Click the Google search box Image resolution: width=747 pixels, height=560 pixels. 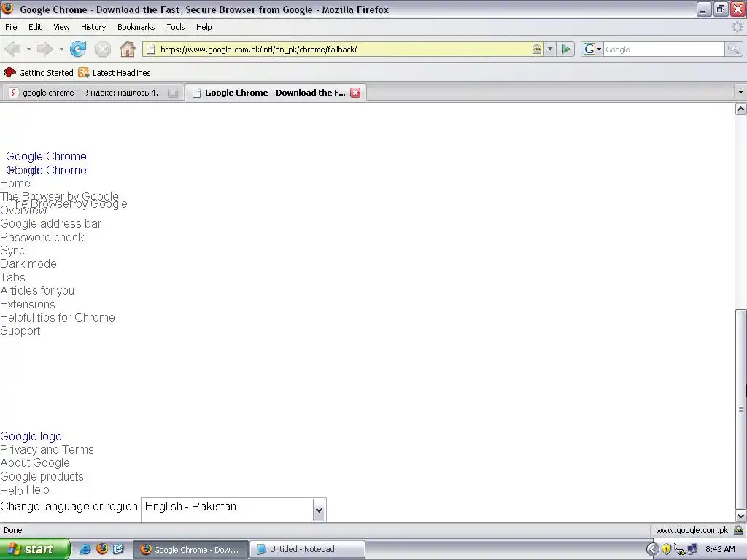(664, 49)
